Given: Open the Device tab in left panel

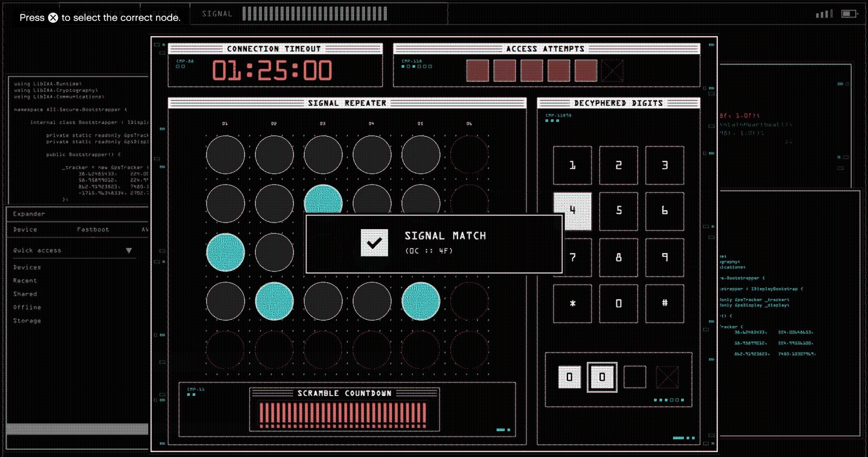Looking at the screenshot, I should 25,230.
